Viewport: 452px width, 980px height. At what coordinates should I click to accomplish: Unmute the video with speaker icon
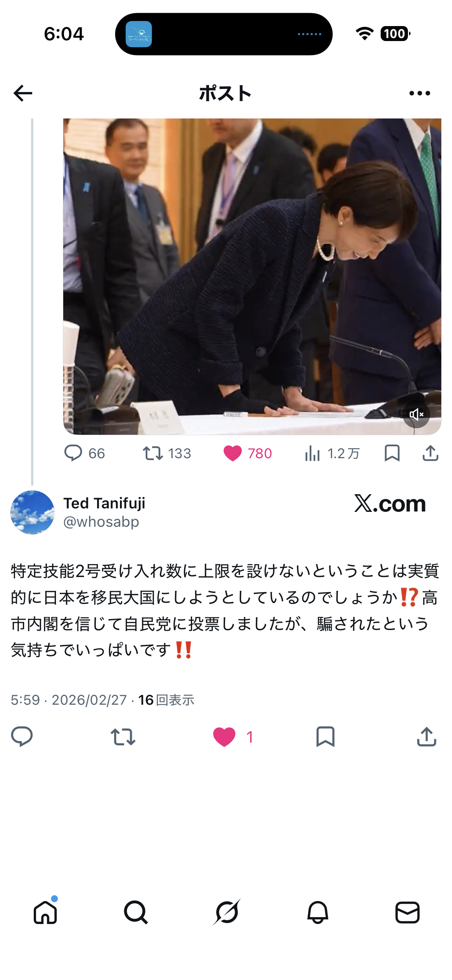pyautogui.click(x=416, y=414)
